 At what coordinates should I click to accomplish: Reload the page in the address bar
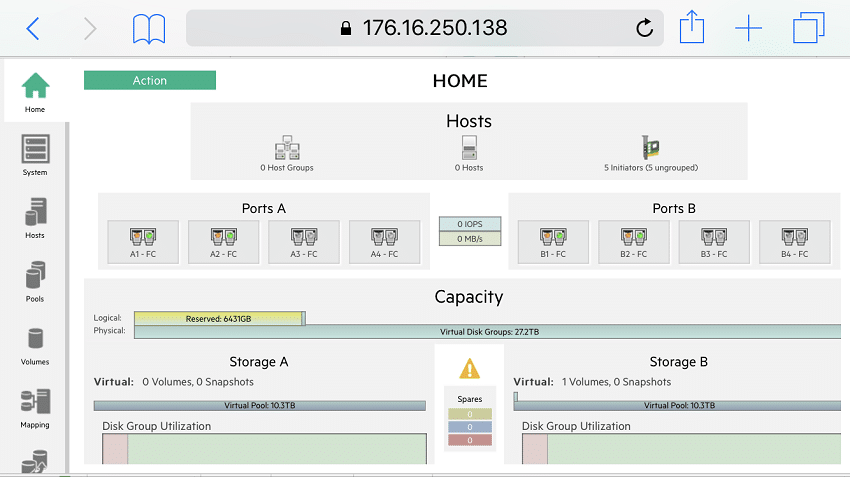[x=644, y=28]
